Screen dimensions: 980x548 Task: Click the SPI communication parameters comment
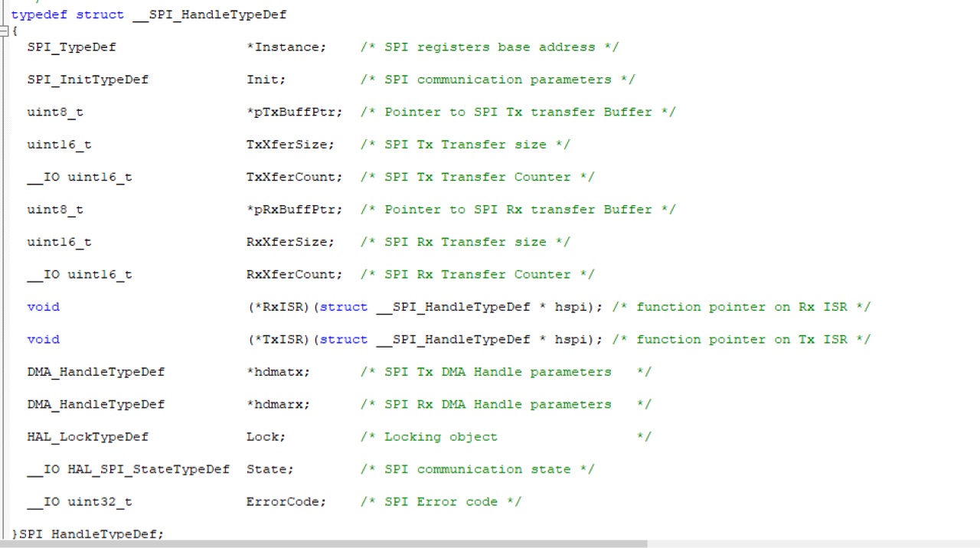click(x=498, y=80)
